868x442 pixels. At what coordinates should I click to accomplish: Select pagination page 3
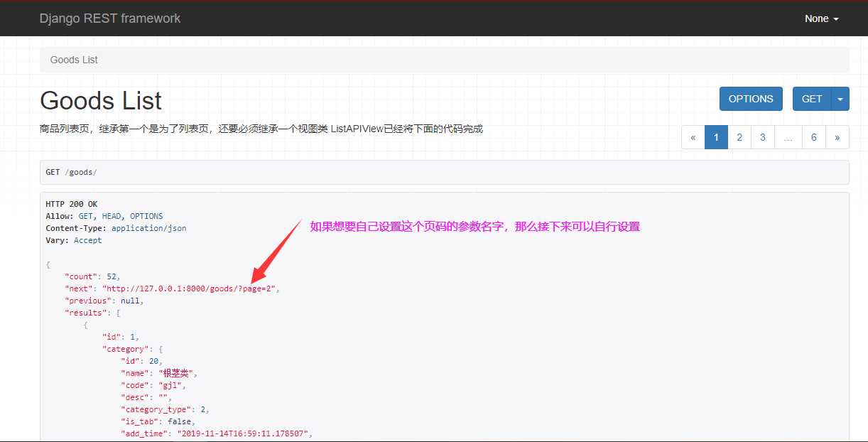pyautogui.click(x=763, y=137)
